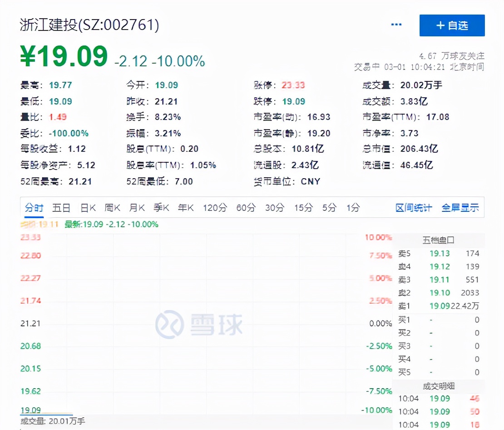This screenshot has height=430, width=504.
Task: Pick the 1分 chart tab
Action: point(353,208)
